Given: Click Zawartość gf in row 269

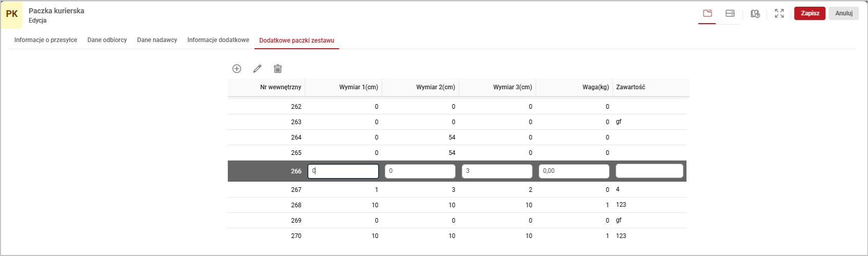Looking at the screenshot, I should 619,221.
